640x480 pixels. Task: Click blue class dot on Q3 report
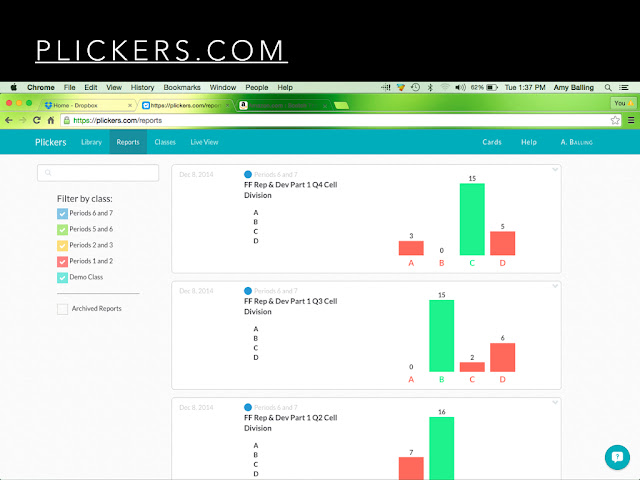coord(248,291)
